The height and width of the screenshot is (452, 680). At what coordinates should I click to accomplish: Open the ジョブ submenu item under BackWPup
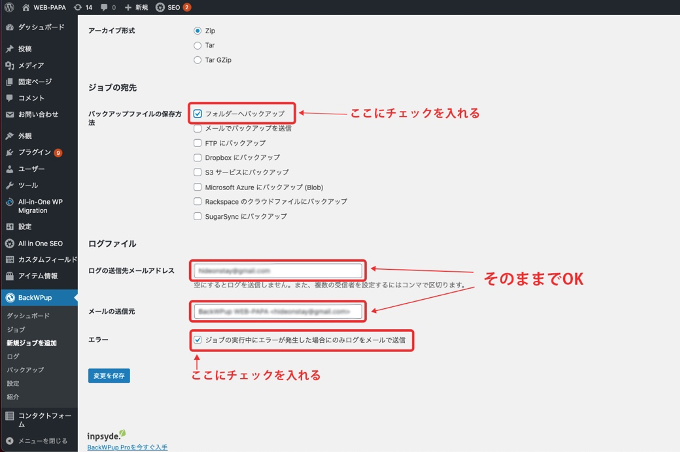tap(16, 328)
